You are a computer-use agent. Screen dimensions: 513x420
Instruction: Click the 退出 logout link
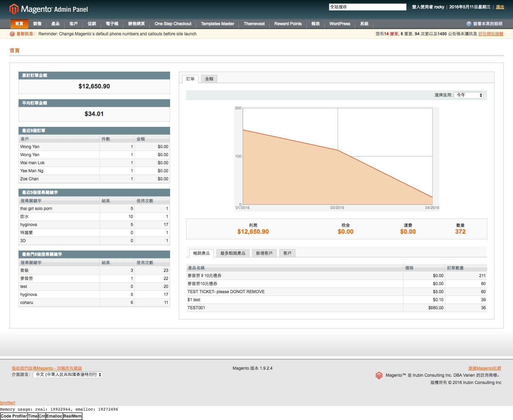tap(500, 7)
